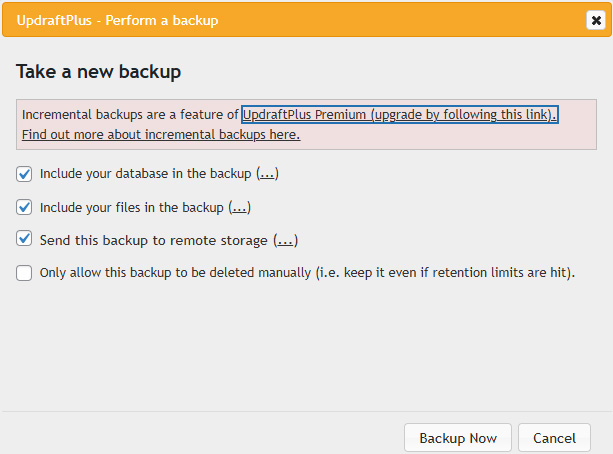Click the Send this backup label text
Viewport: 613px width, 454px height.
tap(154, 240)
